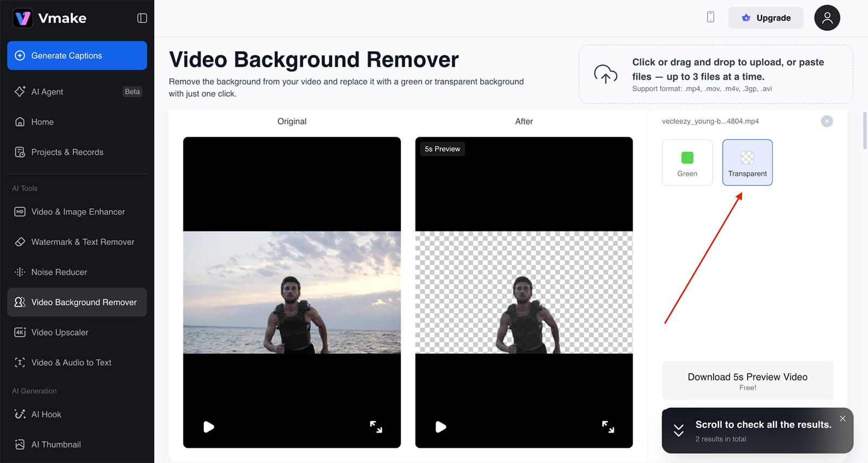Click the cloud upload icon
This screenshot has width=868, height=463.
[605, 74]
